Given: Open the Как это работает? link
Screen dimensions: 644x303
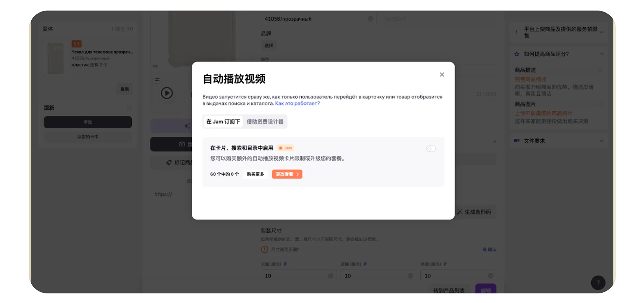Looking at the screenshot, I should pyautogui.click(x=297, y=104).
